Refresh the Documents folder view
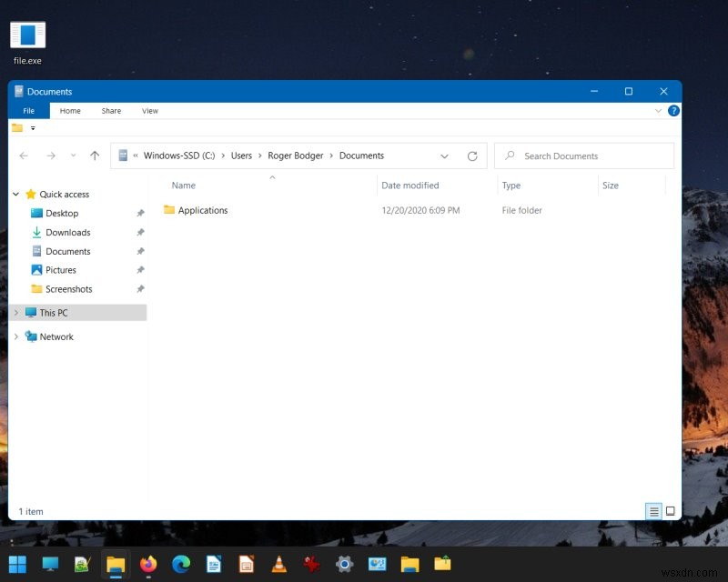Viewport: 728px width, 582px height. pos(472,156)
